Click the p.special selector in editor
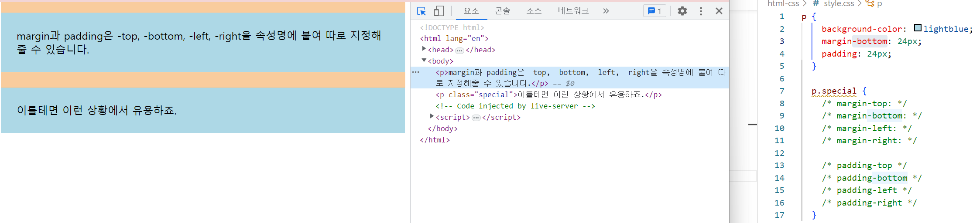Image resolution: width=980 pixels, height=223 pixels. click(x=833, y=91)
